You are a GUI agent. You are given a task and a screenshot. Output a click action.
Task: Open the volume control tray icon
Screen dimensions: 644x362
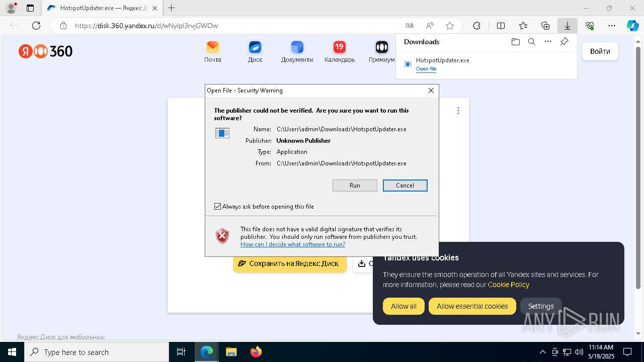(x=579, y=352)
